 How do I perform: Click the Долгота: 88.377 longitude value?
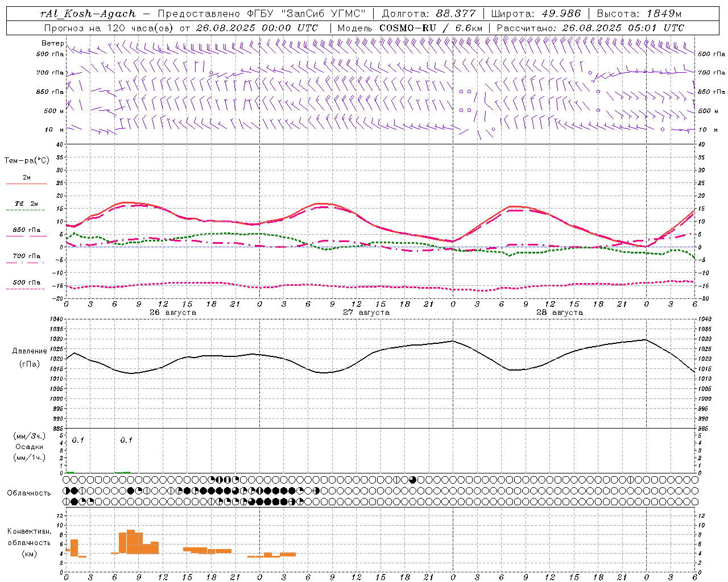click(x=429, y=14)
